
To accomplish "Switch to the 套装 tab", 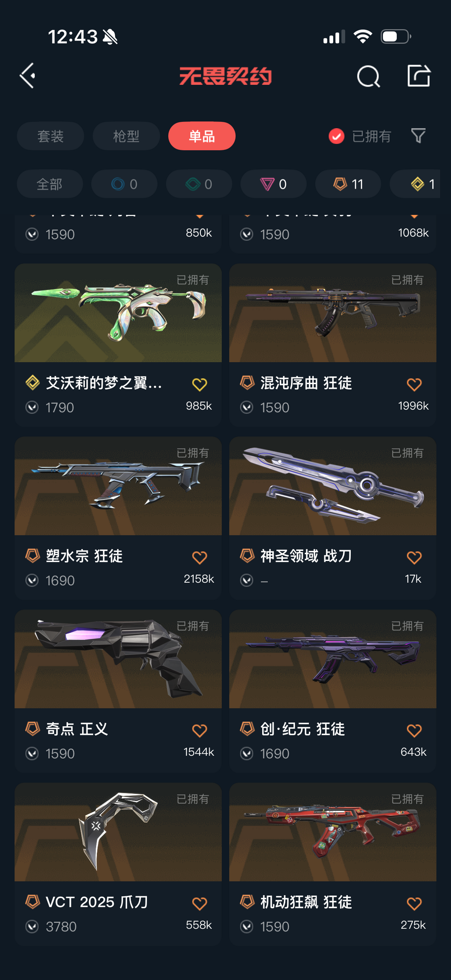I will (51, 136).
